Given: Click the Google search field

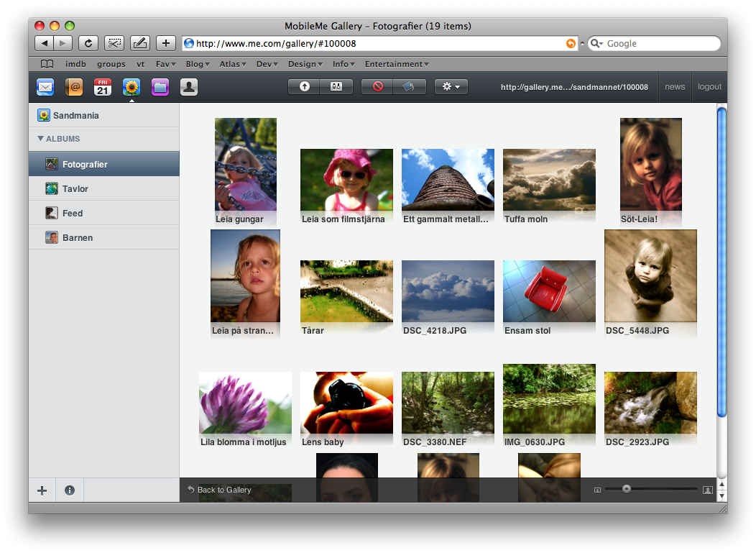Looking at the screenshot, I should click(x=660, y=44).
